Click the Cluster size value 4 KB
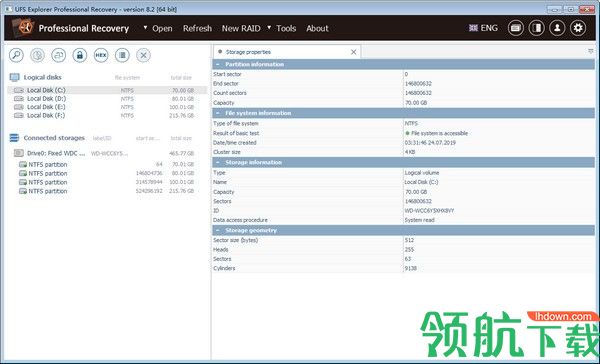Screen dimensions: 600x364 (x=410, y=152)
